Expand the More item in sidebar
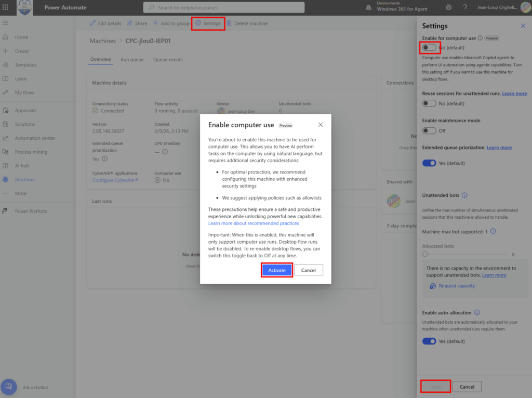This screenshot has width=532, height=398. pyautogui.click(x=20, y=193)
